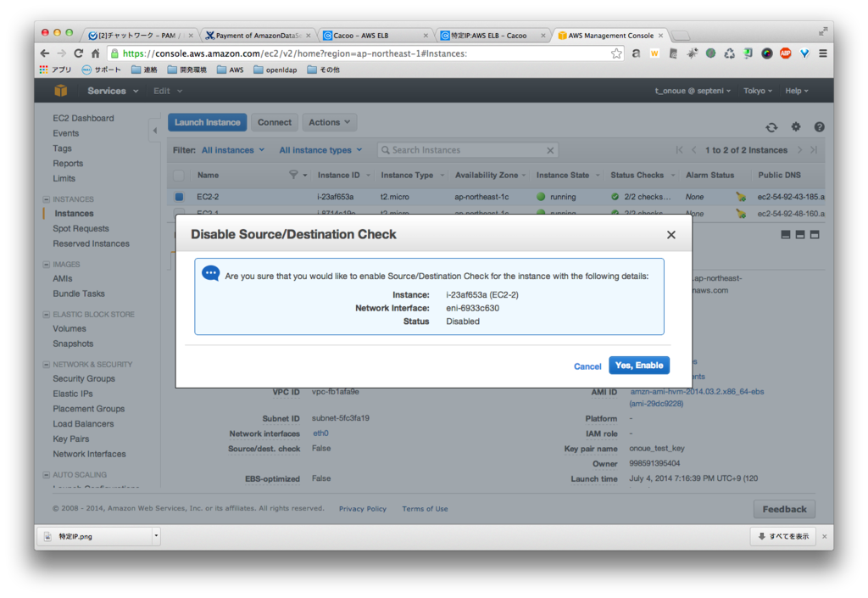
Task: Open the Chrome hamburger menu
Action: click(823, 53)
